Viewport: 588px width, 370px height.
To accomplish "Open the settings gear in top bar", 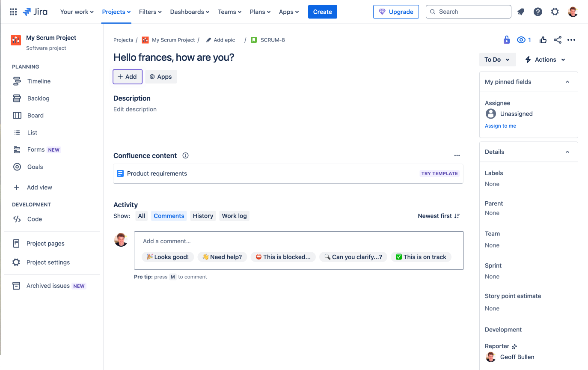I will coord(555,12).
